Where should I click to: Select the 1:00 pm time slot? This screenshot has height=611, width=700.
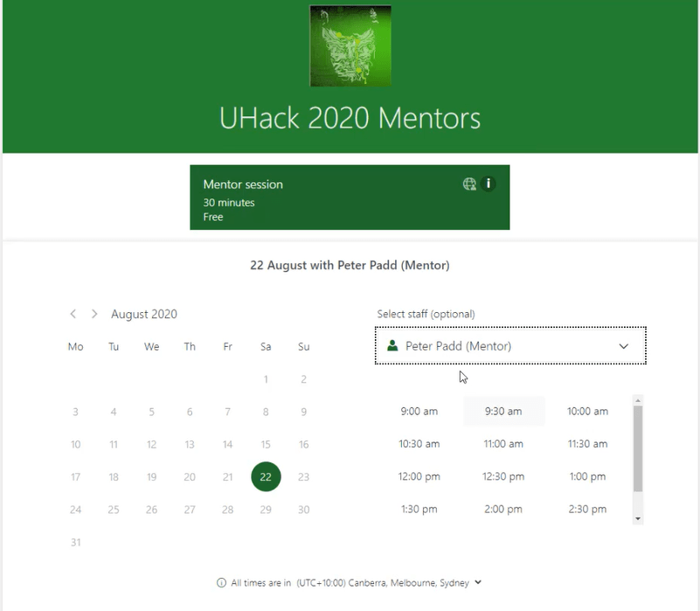[587, 476]
